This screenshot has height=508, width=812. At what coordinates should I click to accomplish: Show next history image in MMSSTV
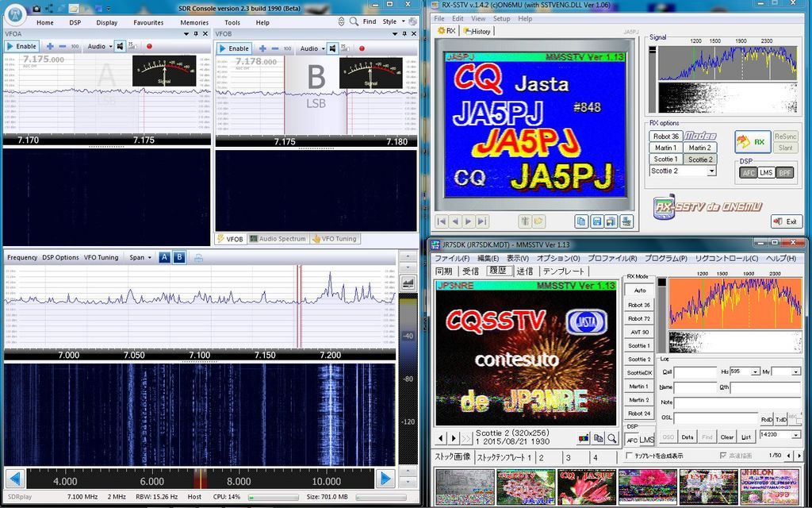(x=454, y=438)
